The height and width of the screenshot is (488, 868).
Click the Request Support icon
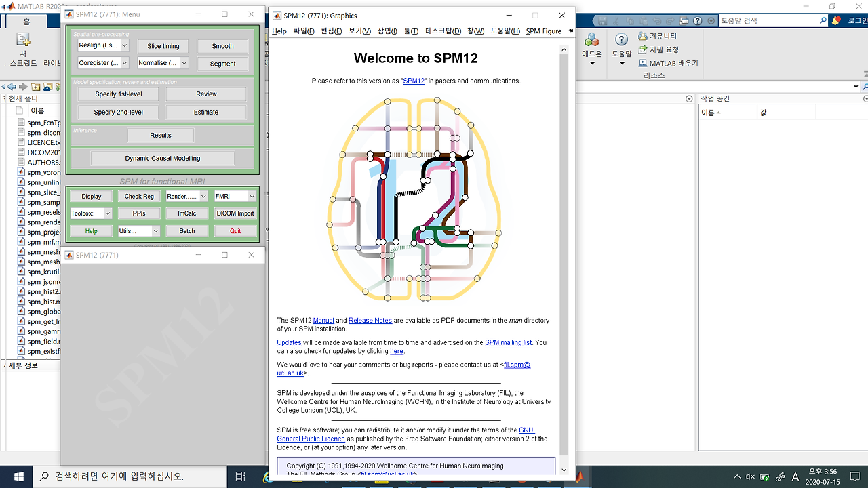(643, 49)
